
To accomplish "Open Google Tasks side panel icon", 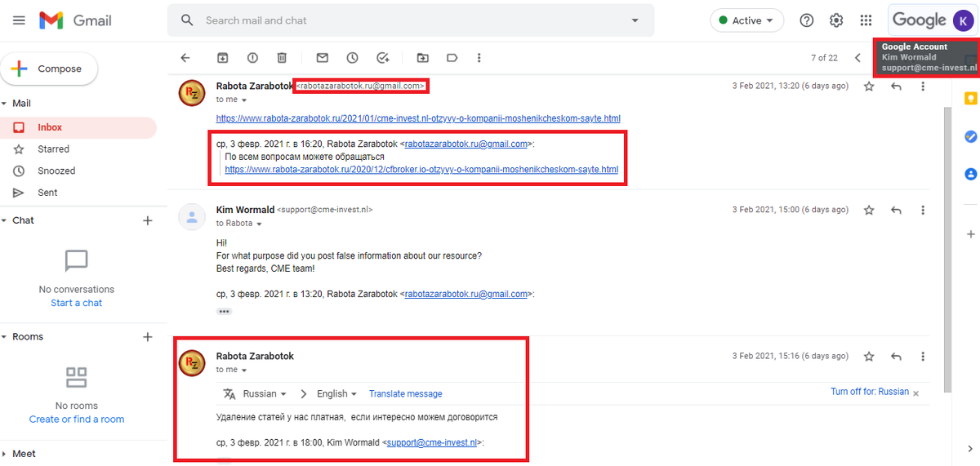I will pos(970,136).
